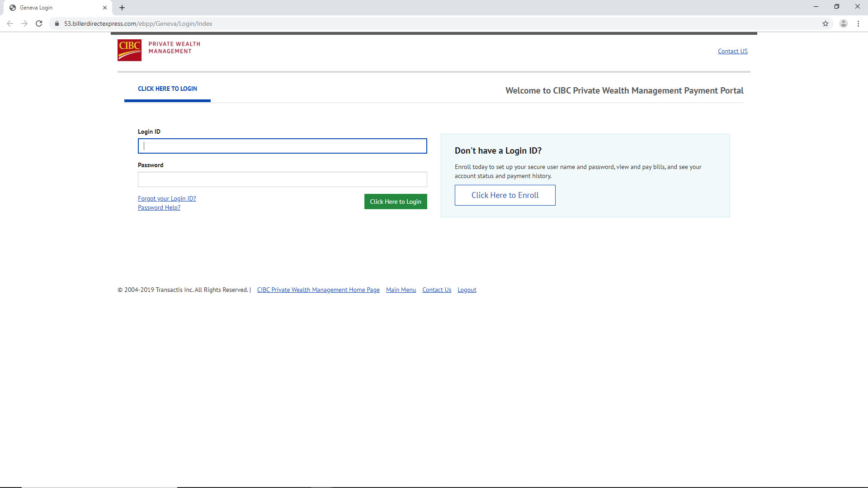
Task: Navigate to CIBC Private Wealth Management Home Page
Action: (x=318, y=290)
